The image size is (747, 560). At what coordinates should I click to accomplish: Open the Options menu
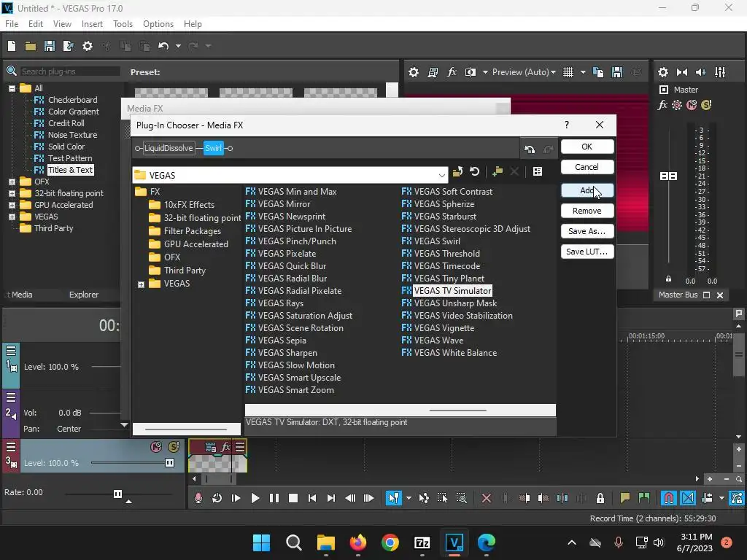click(158, 24)
